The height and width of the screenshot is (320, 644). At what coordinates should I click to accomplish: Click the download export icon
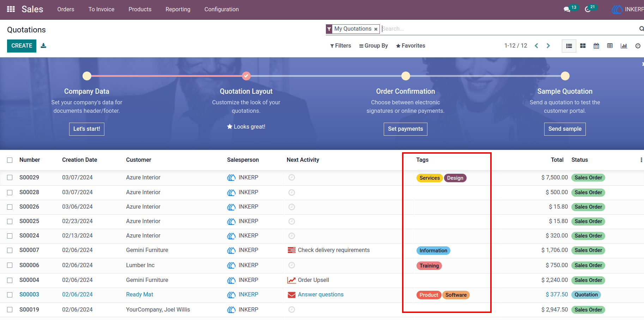click(43, 45)
